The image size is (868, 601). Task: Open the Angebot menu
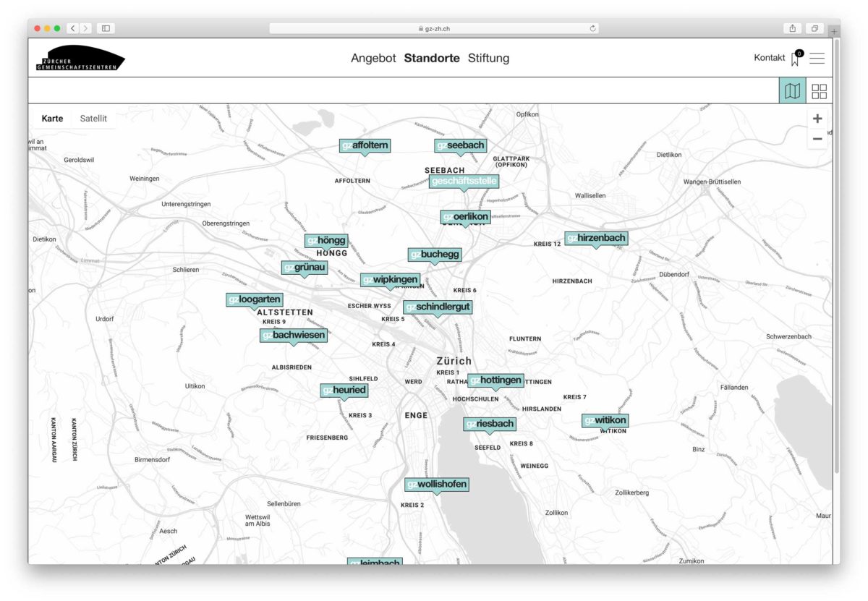click(373, 59)
